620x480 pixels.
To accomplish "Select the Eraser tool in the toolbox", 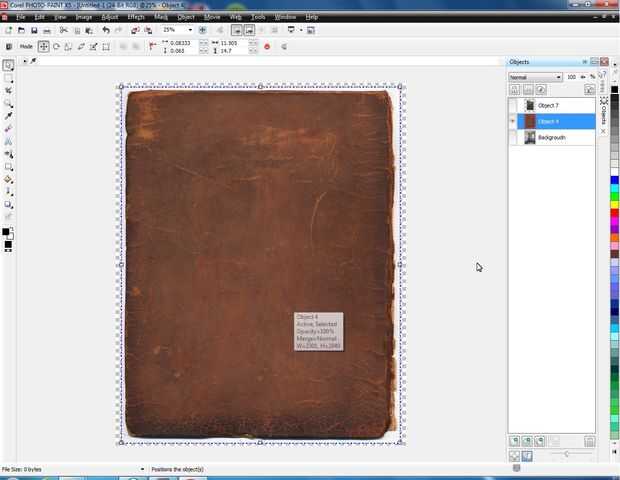I will click(x=8, y=129).
